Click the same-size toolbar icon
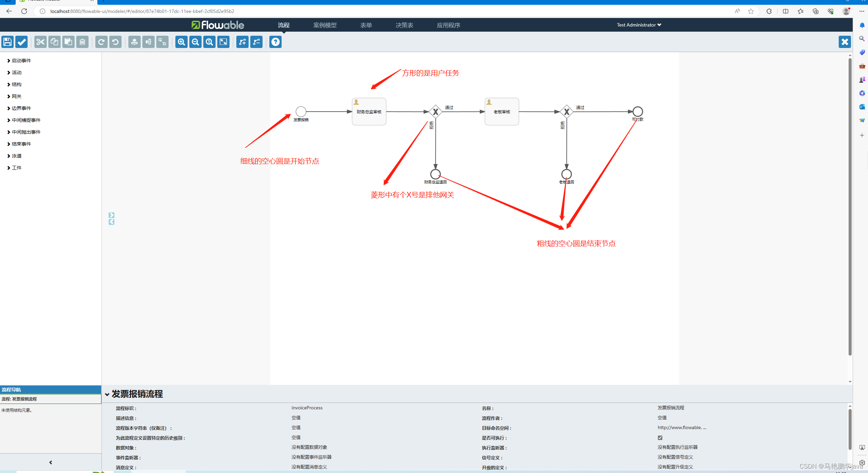The width and height of the screenshot is (868, 473). pyautogui.click(x=162, y=42)
